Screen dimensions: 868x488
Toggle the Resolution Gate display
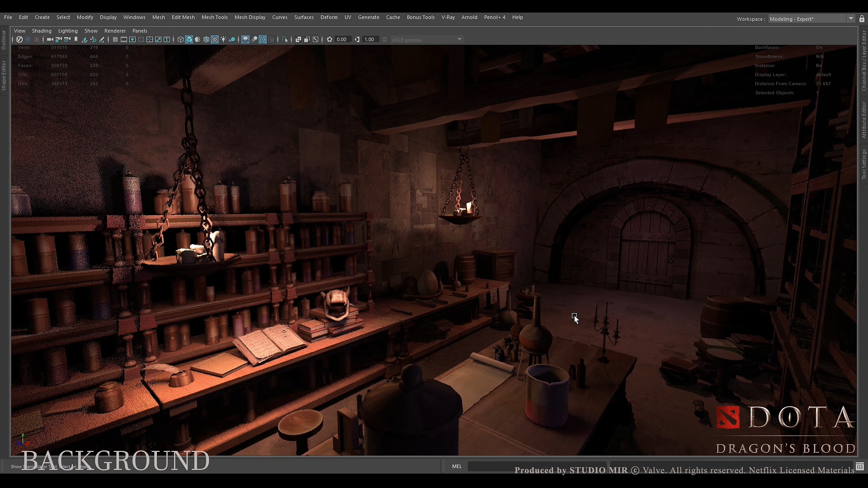(x=132, y=39)
